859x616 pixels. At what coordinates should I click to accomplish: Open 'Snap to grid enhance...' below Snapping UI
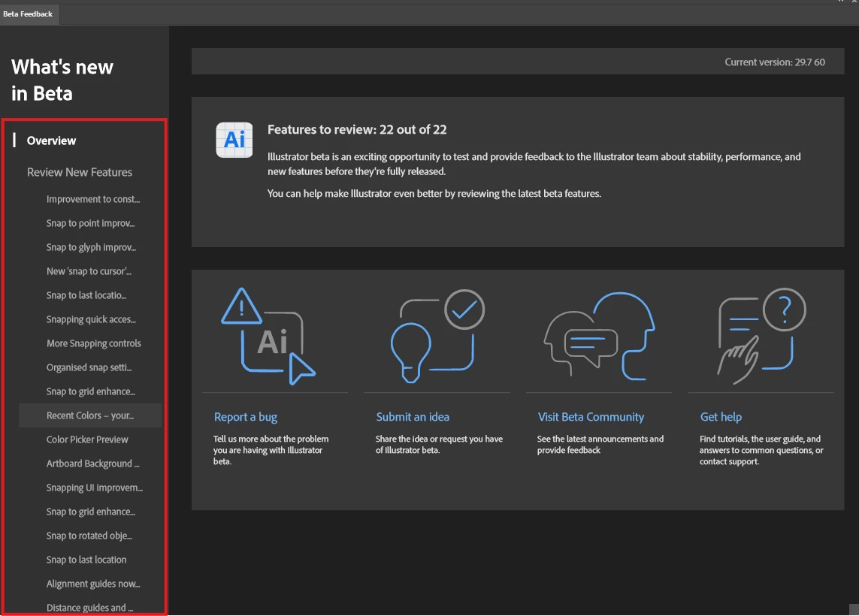(x=90, y=512)
